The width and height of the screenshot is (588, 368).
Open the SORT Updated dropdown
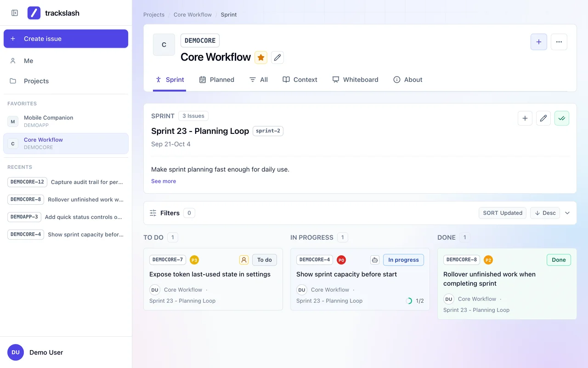503,213
